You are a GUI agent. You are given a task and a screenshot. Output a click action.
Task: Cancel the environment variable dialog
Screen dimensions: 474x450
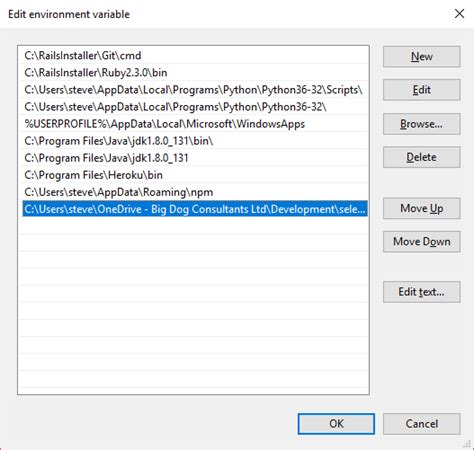422,424
